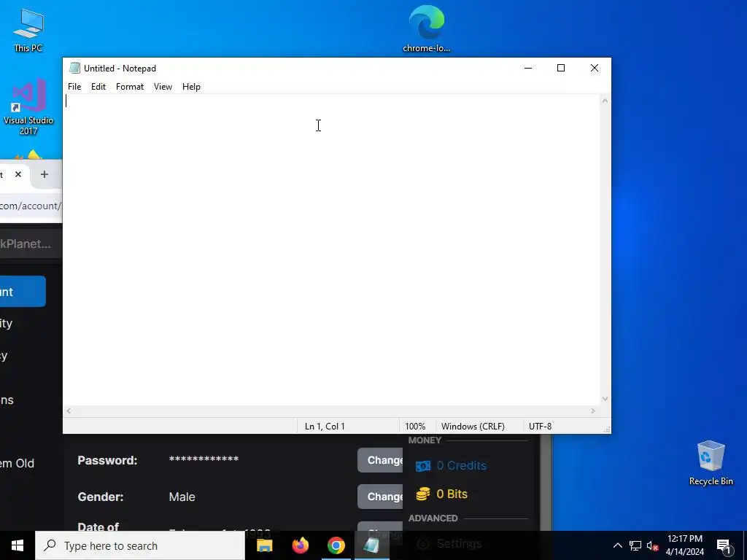Click the Windows (CRLF) status entry
Screen dimensions: 747x560
473,426
